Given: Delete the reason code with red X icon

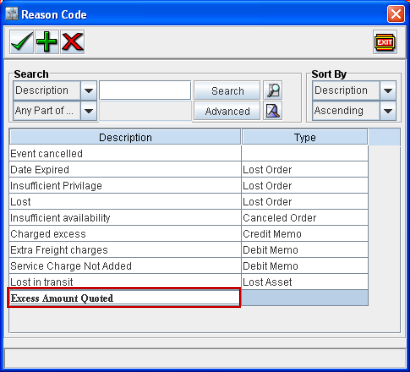Looking at the screenshot, I should pos(72,42).
